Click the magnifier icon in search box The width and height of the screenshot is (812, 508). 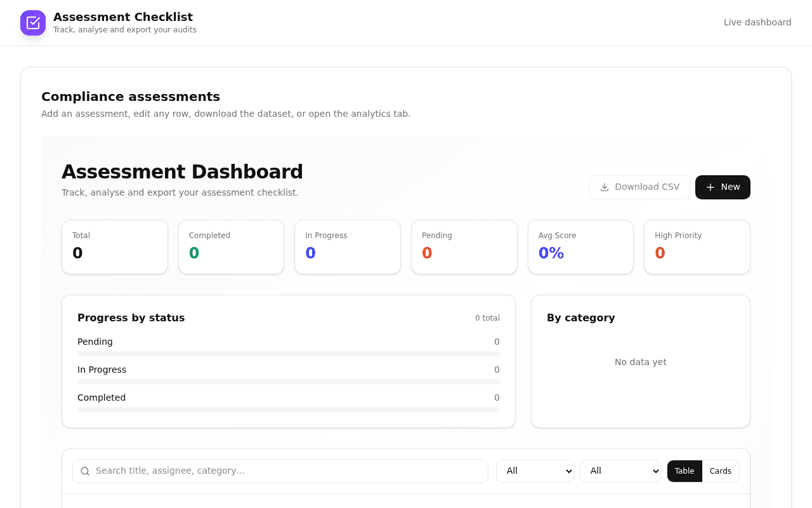point(85,471)
